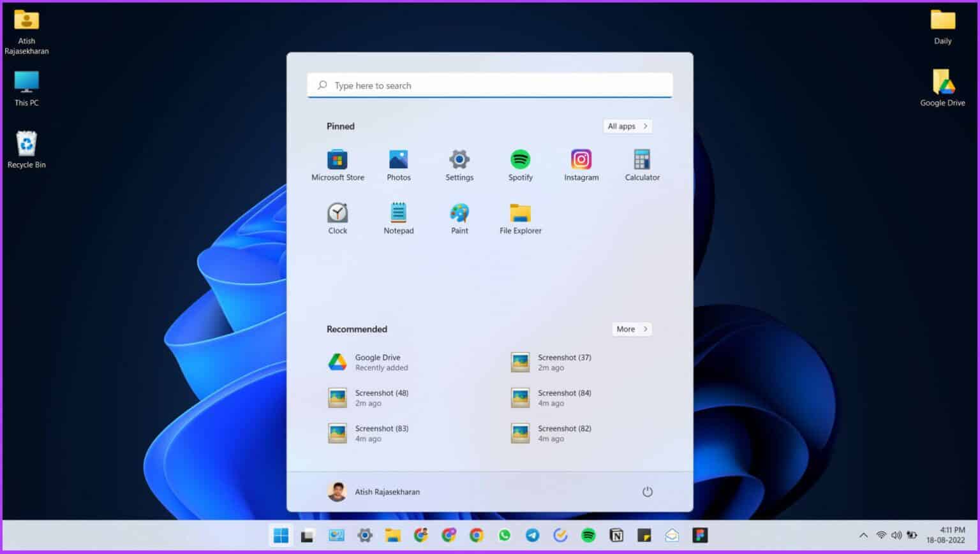Open recommended Screenshot (84)
980x554 pixels.
(552, 398)
